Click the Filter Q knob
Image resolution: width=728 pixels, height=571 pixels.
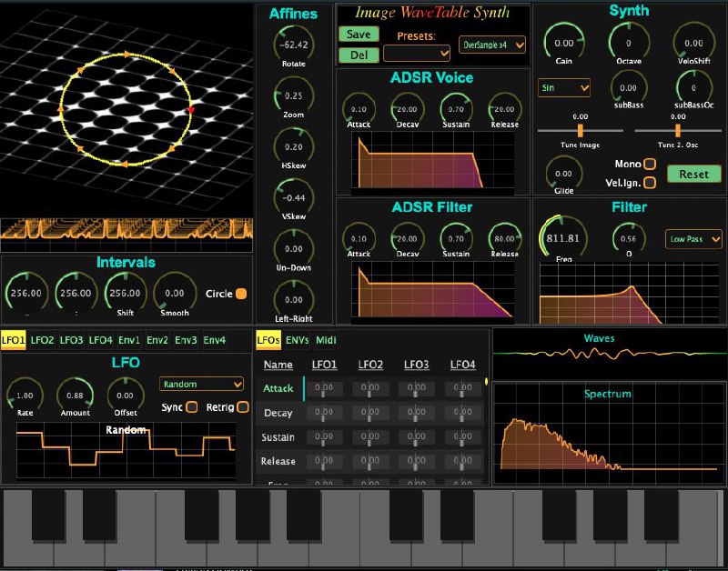[x=629, y=239]
